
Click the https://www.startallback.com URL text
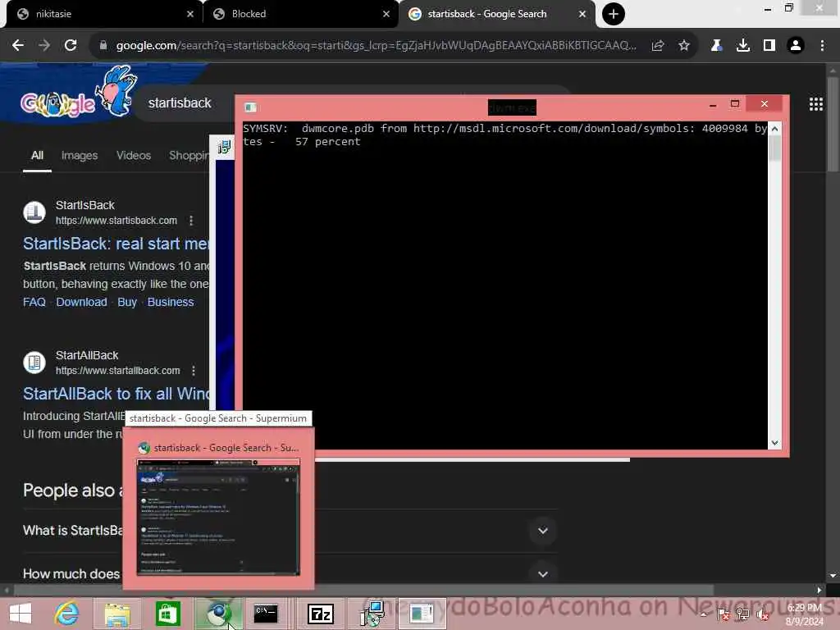tap(118, 370)
